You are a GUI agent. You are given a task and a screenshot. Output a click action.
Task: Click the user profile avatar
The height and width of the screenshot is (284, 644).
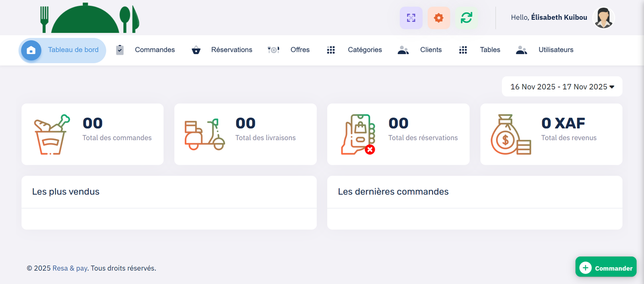603,18
